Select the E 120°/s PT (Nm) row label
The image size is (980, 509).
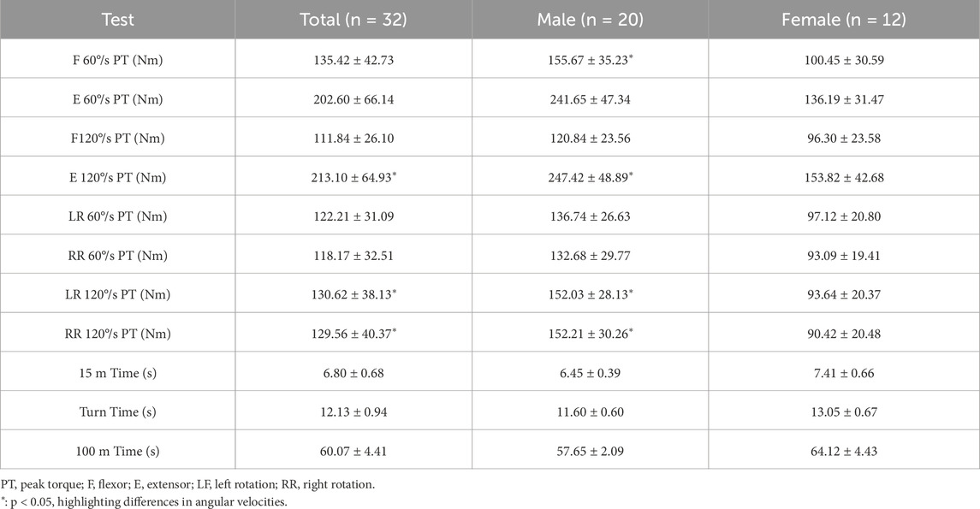[x=117, y=177]
